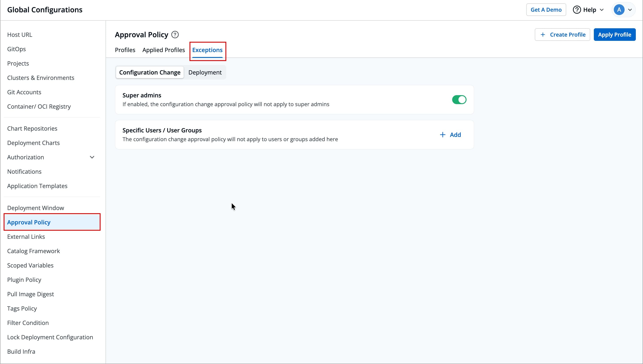The width and height of the screenshot is (643, 364).
Task: Open Lock Deployment Configuration page
Action: click(x=50, y=337)
